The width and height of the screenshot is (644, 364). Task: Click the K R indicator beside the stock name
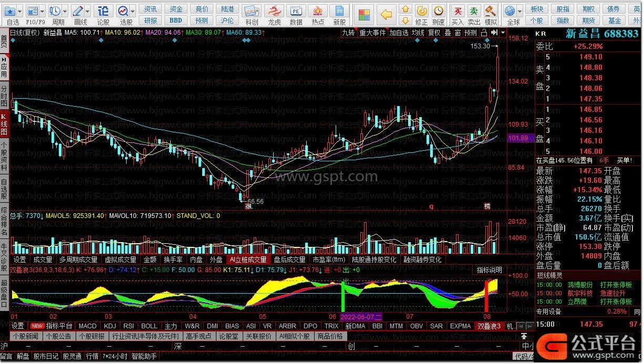click(x=541, y=34)
